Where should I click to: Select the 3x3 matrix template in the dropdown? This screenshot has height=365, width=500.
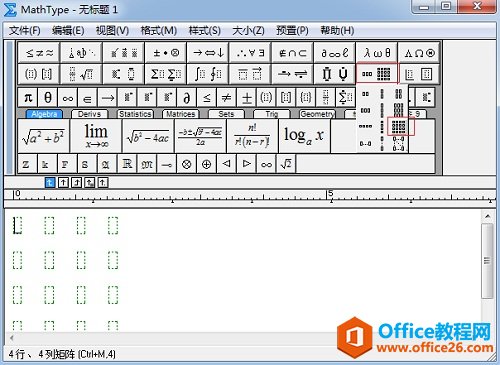(398, 110)
